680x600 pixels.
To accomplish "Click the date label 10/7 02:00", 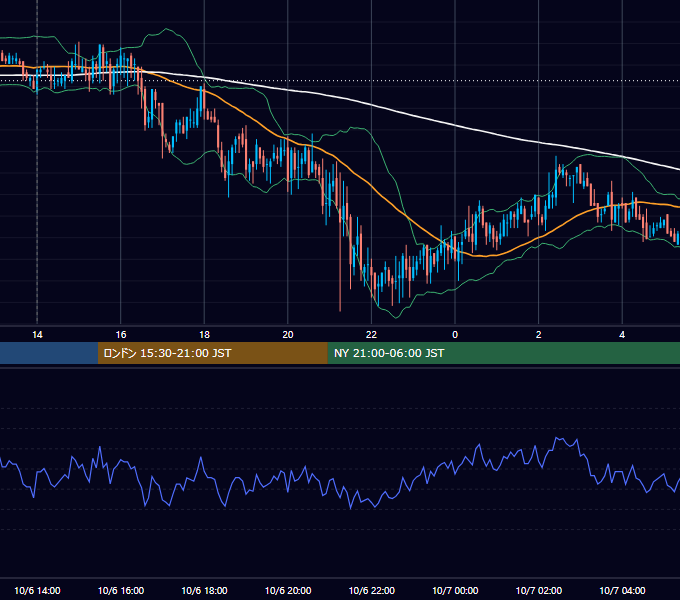I will pos(539,590).
